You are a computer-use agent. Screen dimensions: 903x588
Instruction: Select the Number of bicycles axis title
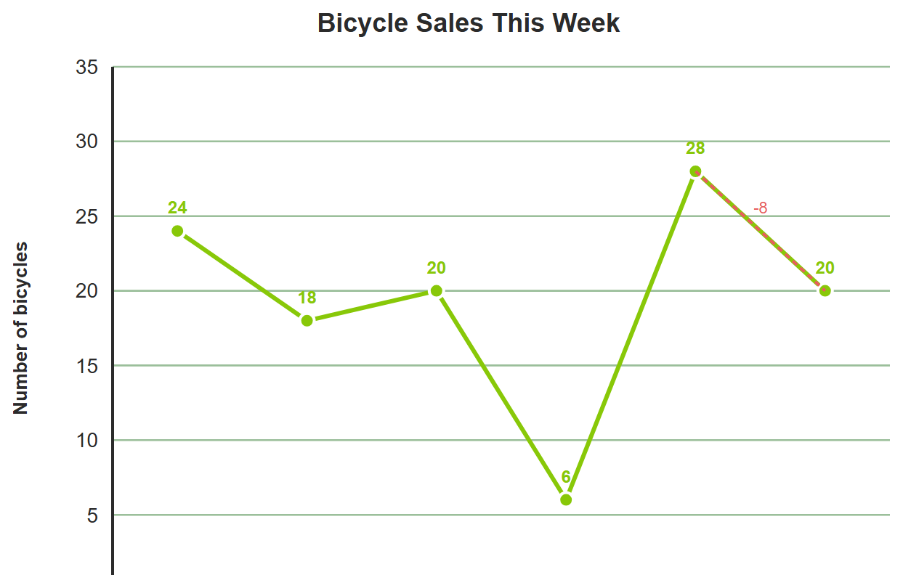[x=21, y=329]
